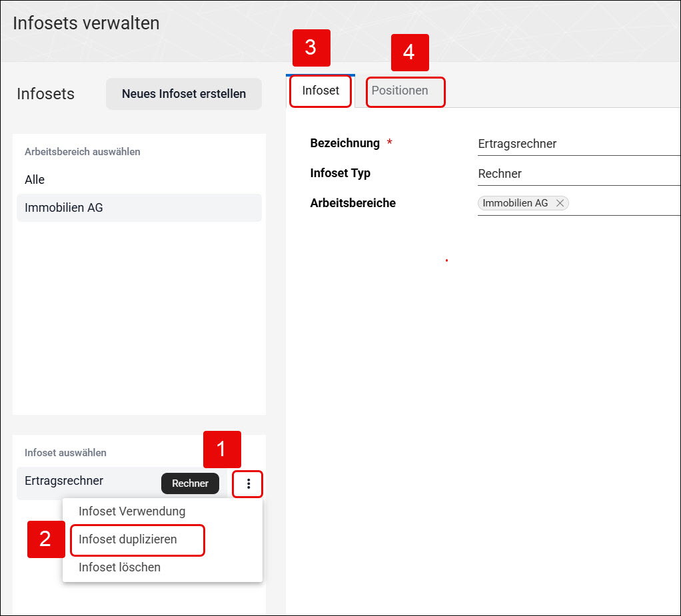Click Neues Infoset erstellen button
Image resolution: width=681 pixels, height=616 pixels.
(x=184, y=94)
